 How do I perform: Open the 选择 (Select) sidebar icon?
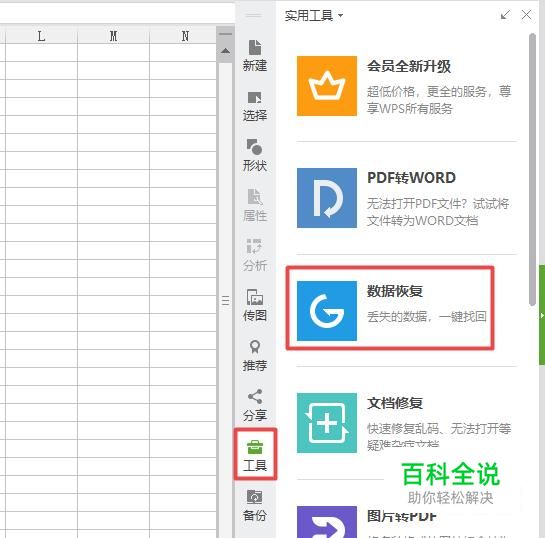(x=255, y=106)
